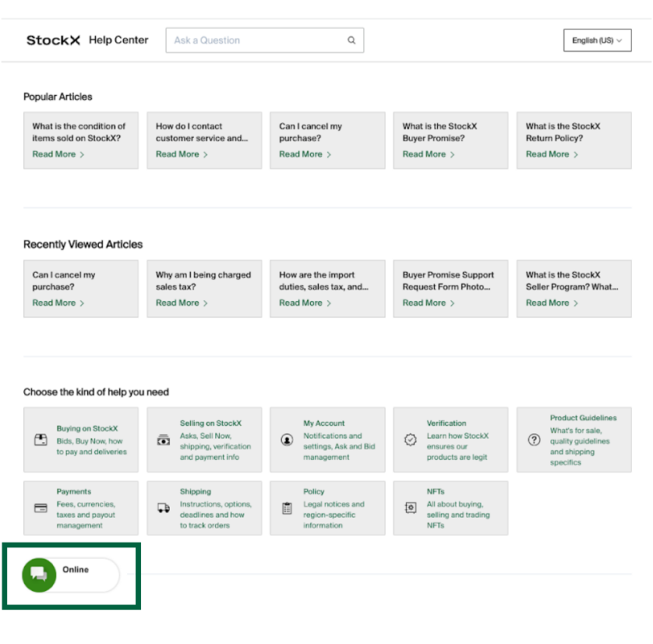
Task: Click the Shipping truck icon
Action: pos(163,509)
